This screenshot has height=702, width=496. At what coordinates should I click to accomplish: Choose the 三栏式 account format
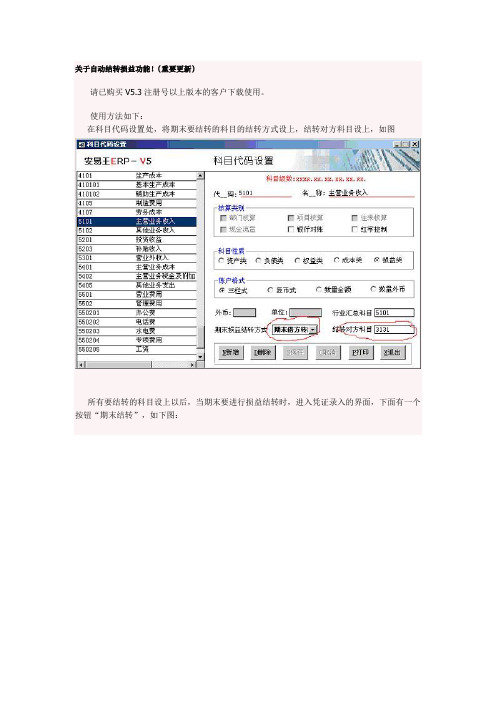coord(222,290)
